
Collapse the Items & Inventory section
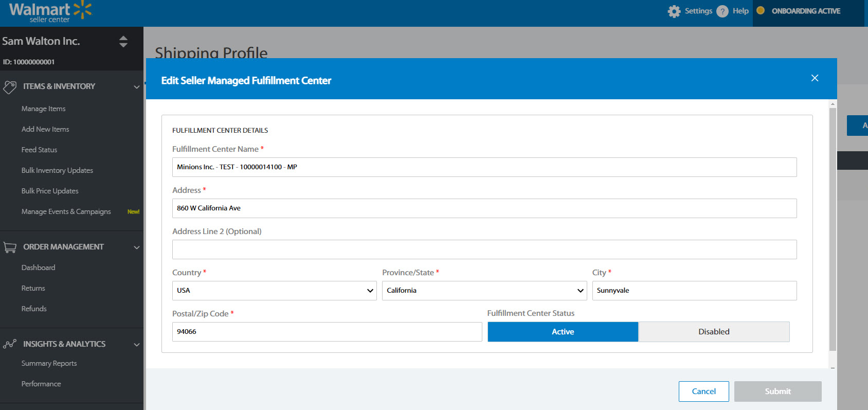click(x=137, y=87)
